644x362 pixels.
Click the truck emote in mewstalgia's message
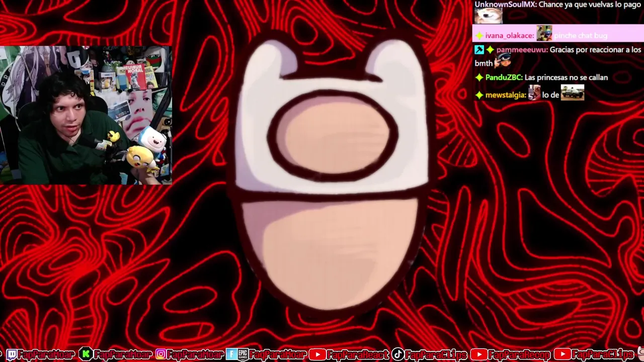coord(573,93)
